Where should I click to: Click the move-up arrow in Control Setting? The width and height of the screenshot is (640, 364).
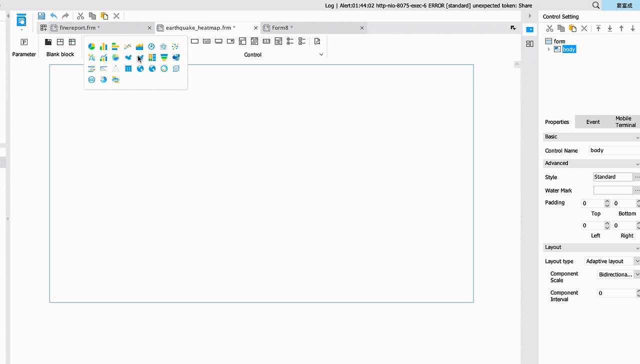[621, 28]
